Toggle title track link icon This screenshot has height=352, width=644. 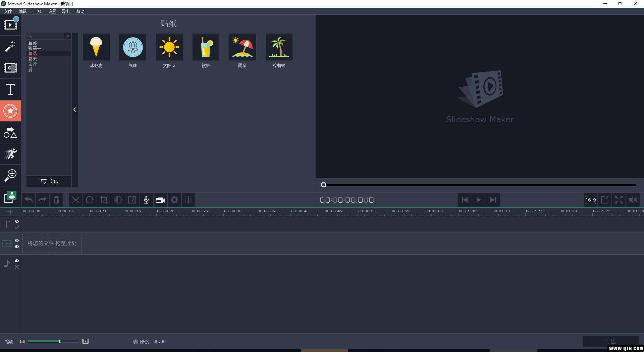(x=16, y=228)
